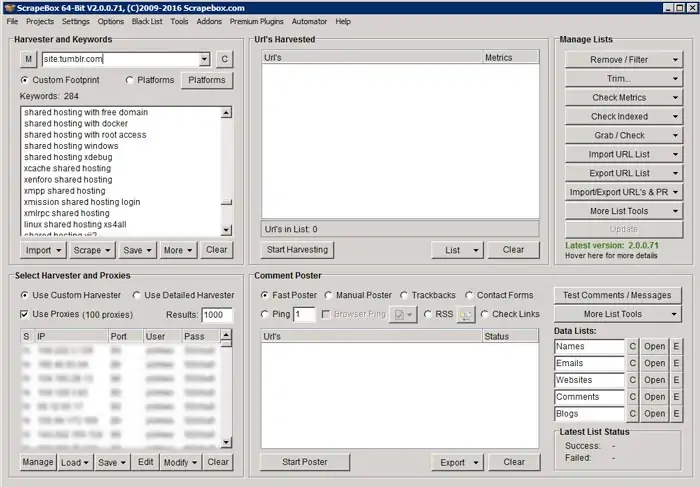Open the Black List menu
Screen dimensions: 700x487
pos(147,21)
